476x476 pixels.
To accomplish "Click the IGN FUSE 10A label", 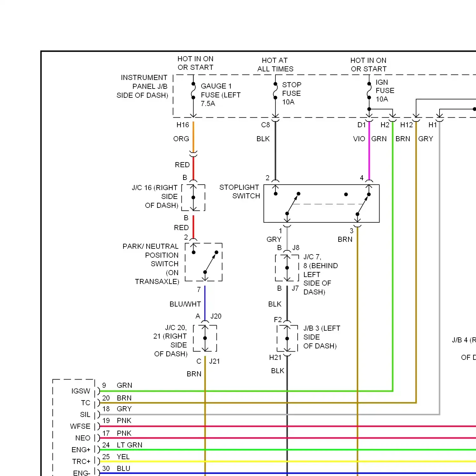I will 385,91.
